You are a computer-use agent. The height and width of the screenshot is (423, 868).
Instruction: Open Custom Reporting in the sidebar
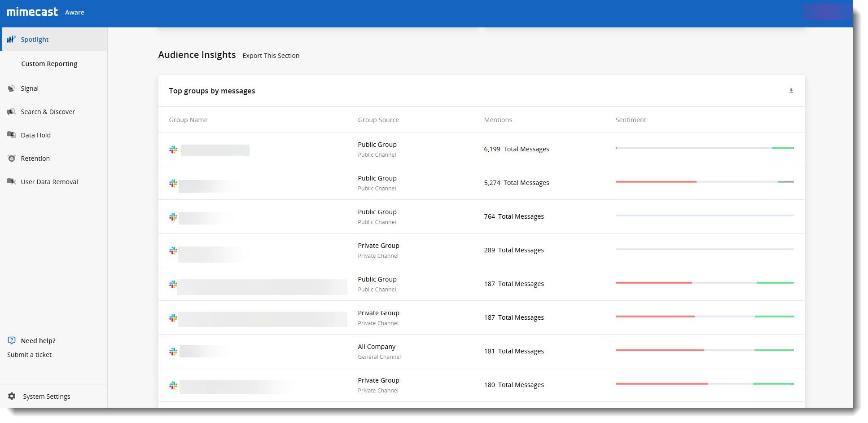click(x=49, y=64)
